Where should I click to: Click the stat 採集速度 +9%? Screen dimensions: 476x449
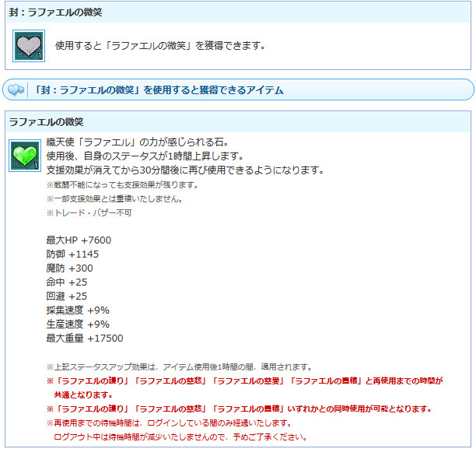click(x=78, y=310)
